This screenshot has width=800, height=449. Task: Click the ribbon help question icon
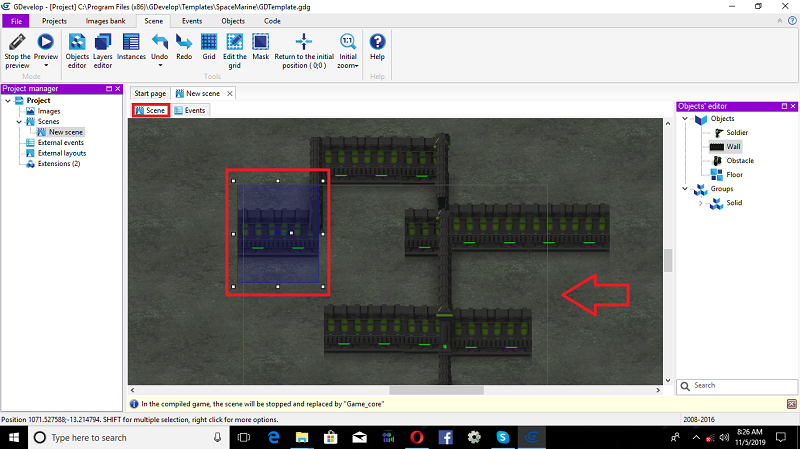(x=792, y=21)
